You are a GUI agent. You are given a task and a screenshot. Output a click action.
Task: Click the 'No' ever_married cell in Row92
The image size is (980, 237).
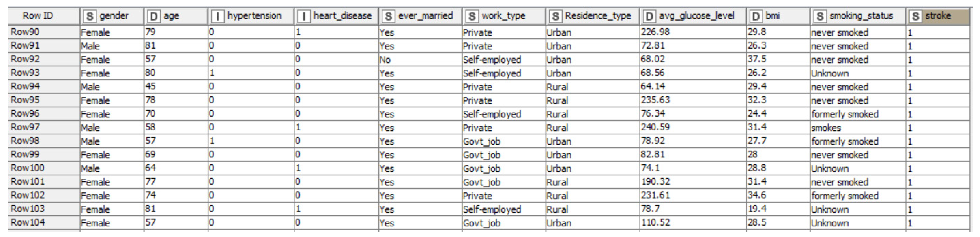pos(385,60)
